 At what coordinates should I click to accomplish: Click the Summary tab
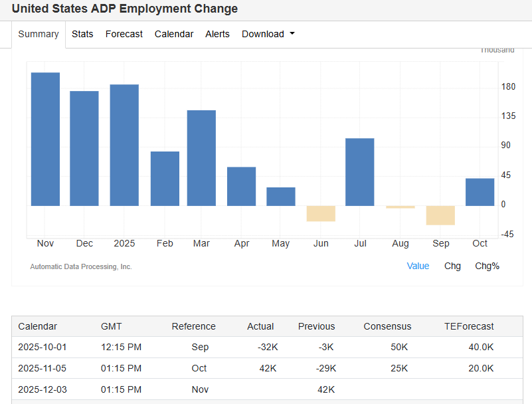pyautogui.click(x=39, y=34)
